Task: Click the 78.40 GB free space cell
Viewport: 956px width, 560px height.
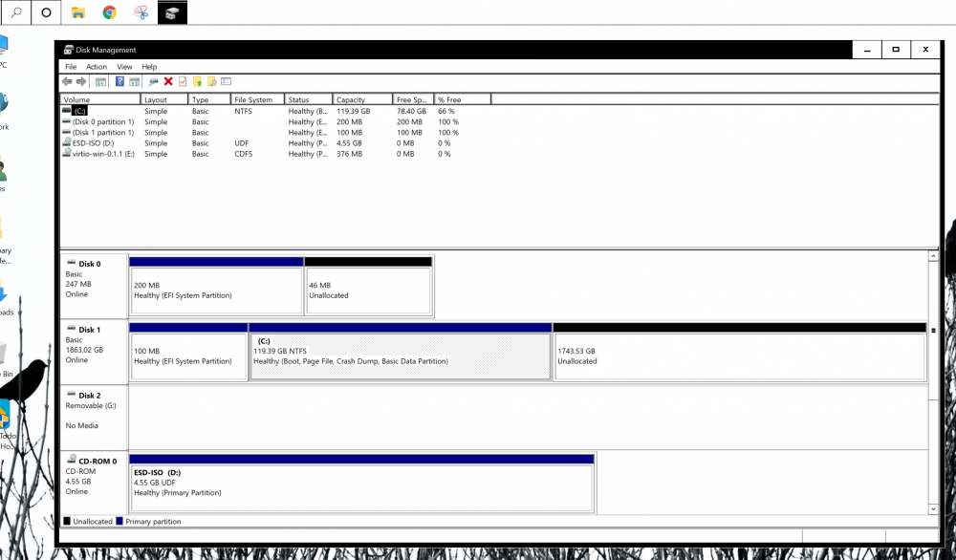Action: tap(411, 111)
